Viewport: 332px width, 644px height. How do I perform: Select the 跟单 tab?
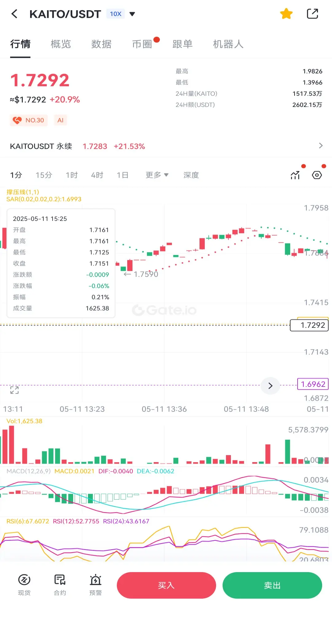183,44
